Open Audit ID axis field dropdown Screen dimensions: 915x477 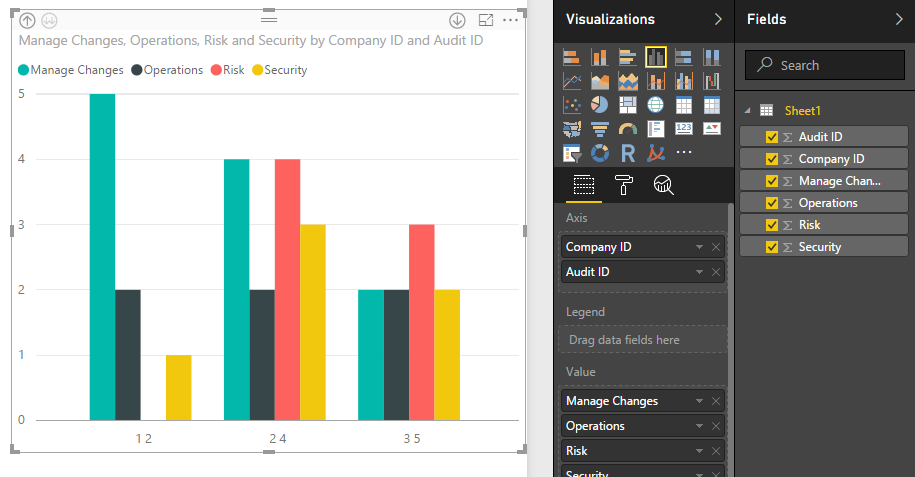click(699, 272)
